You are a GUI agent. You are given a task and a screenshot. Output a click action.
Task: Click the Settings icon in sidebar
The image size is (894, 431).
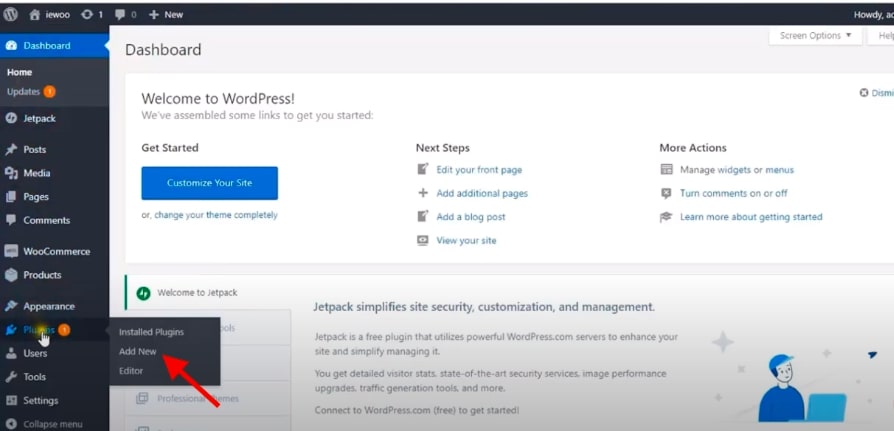[x=11, y=401]
